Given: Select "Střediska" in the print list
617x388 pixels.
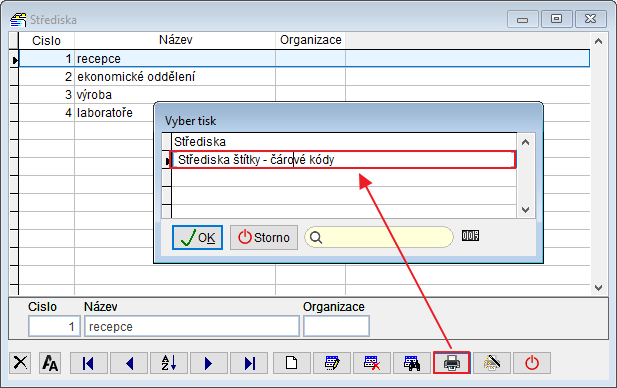Looking at the screenshot, I should point(344,142).
